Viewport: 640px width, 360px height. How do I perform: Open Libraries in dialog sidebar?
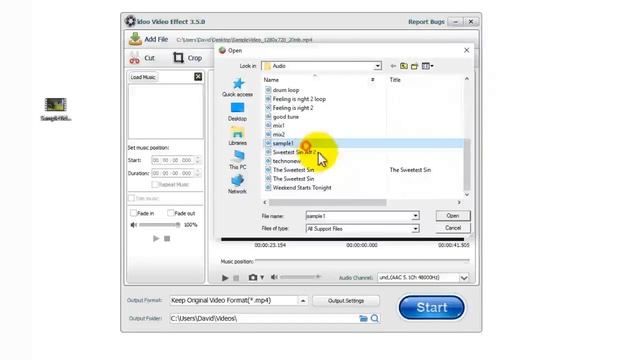click(238, 136)
